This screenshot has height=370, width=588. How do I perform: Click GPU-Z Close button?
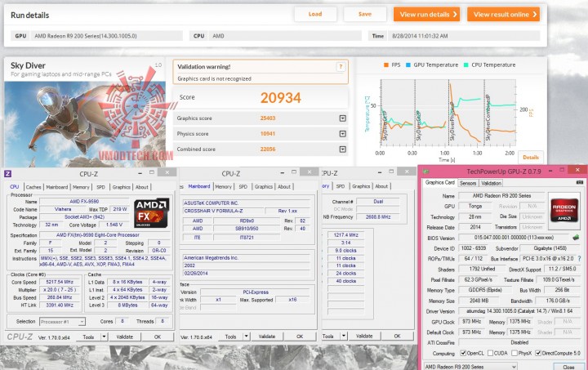point(568,367)
